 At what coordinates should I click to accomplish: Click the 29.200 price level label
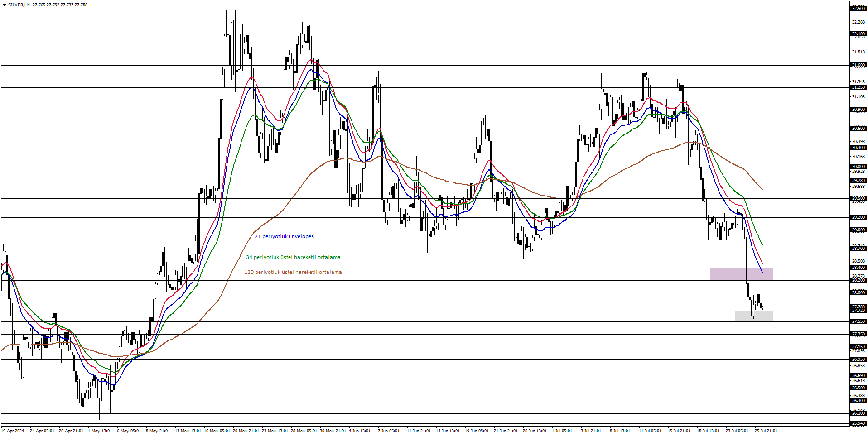pos(858,217)
